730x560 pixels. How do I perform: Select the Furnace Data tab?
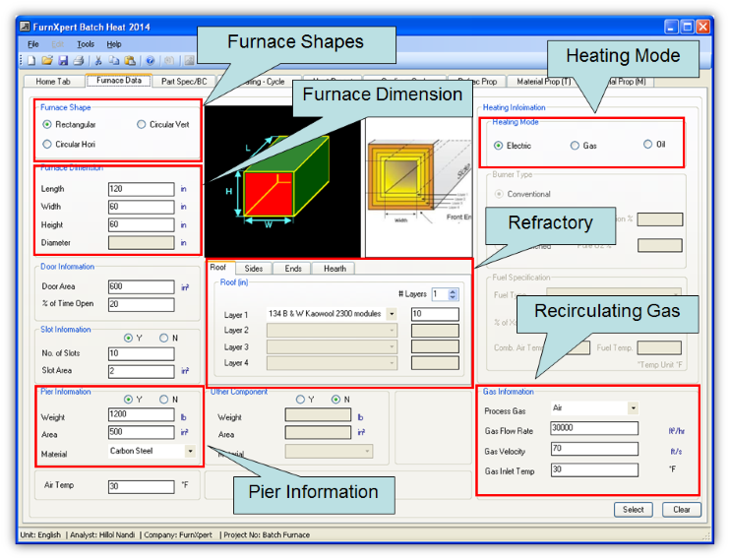(119, 80)
